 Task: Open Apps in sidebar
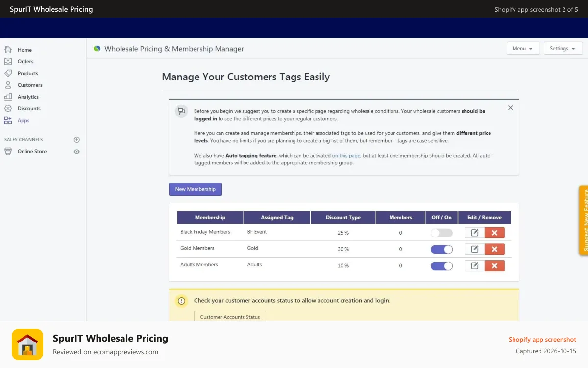pos(24,120)
